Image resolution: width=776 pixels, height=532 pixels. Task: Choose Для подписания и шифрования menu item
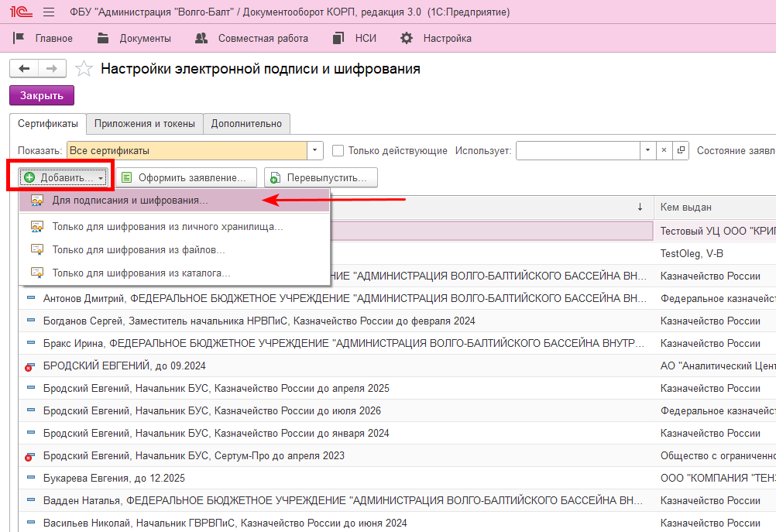click(x=129, y=201)
